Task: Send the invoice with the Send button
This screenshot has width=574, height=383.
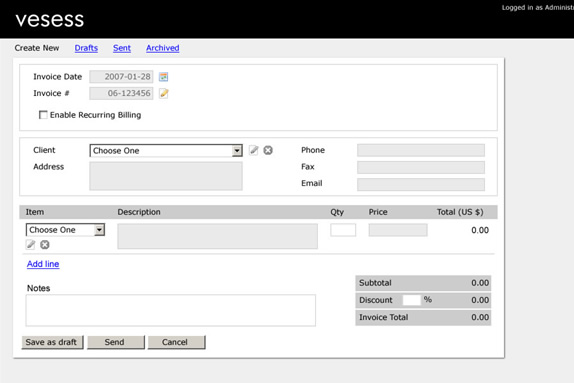Action: pos(116,342)
